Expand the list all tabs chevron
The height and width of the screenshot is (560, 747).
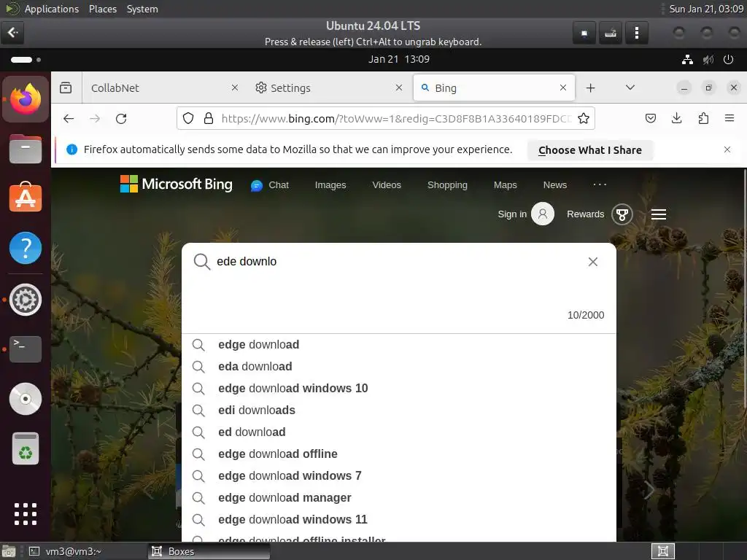click(630, 87)
